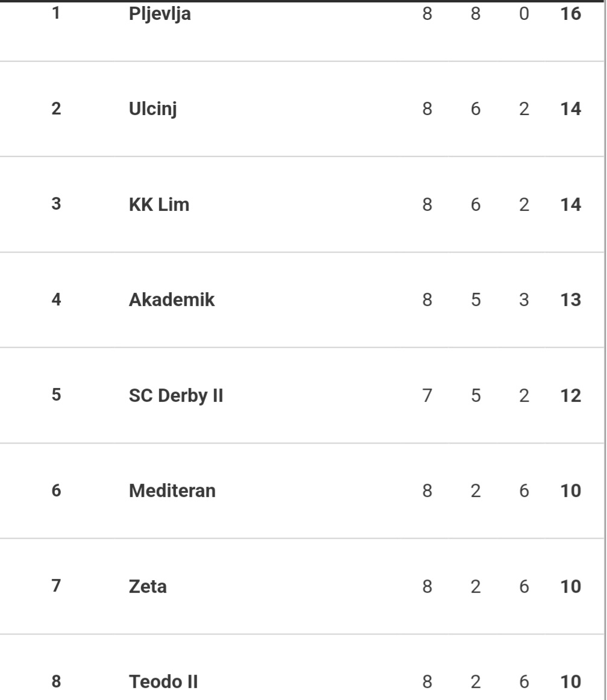Image resolution: width=607 pixels, height=700 pixels.
Task: Click the SC Derby II team name
Action: [175, 396]
